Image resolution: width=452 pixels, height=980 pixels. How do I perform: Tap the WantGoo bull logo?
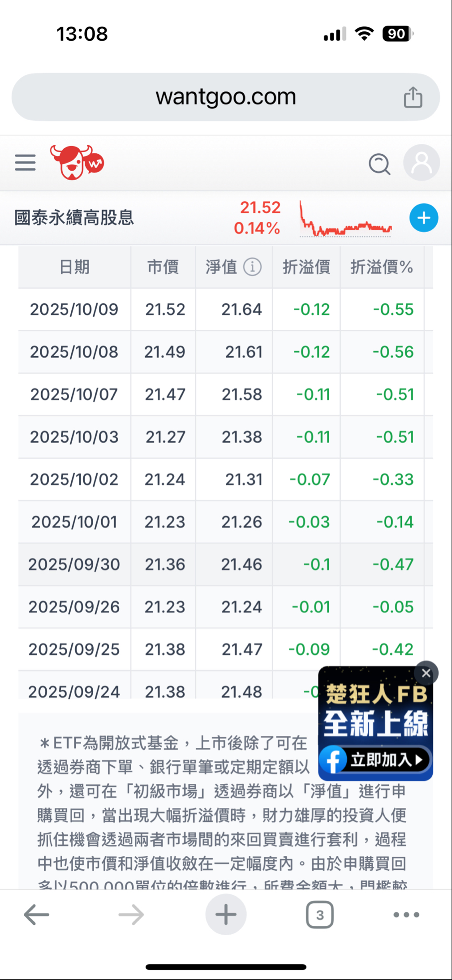[77, 162]
